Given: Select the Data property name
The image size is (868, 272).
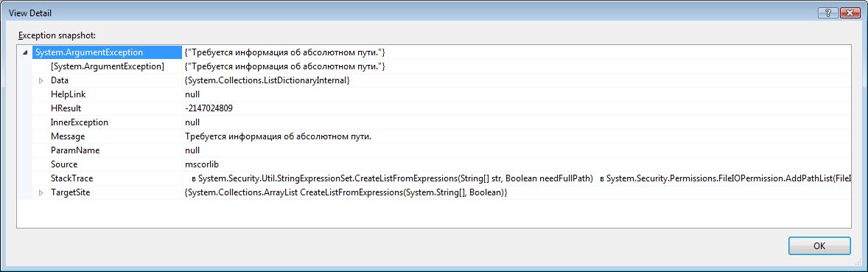Looking at the screenshot, I should (x=59, y=81).
